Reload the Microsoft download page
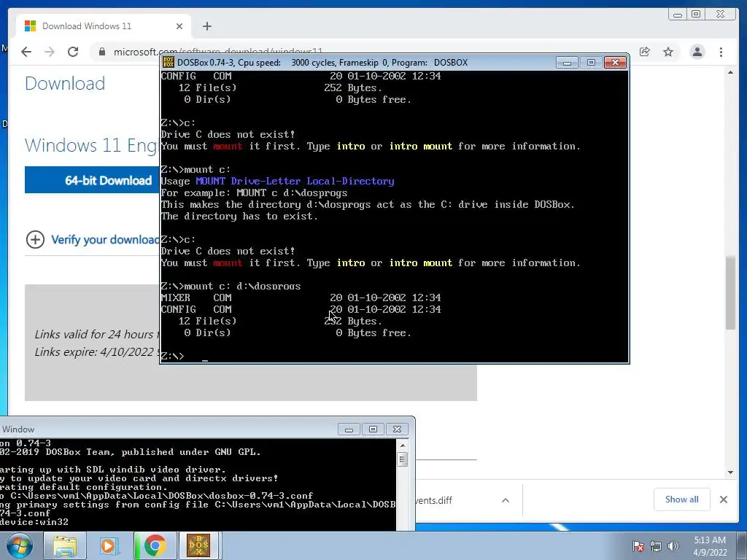 pos(73,52)
